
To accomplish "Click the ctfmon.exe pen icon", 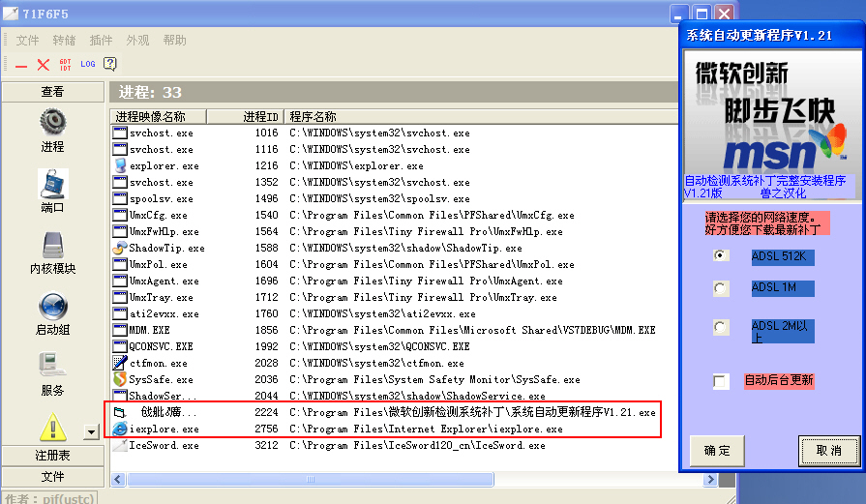I will [x=120, y=363].
